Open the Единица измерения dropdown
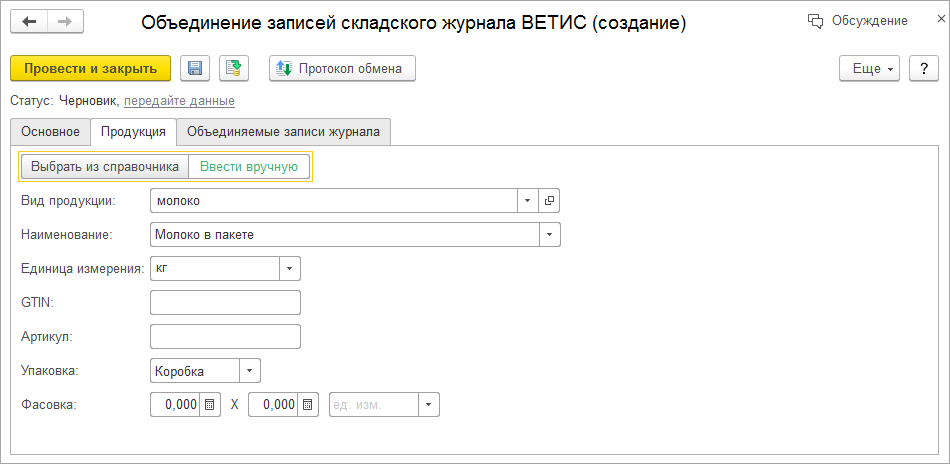 point(289,269)
